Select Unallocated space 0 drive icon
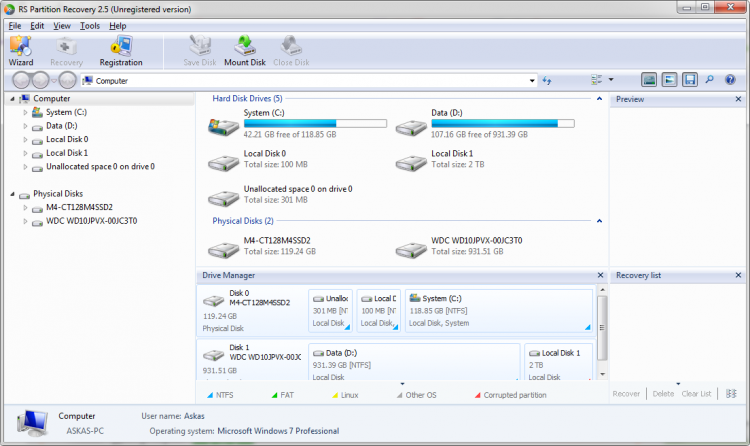The width and height of the screenshot is (750, 446). click(223, 198)
